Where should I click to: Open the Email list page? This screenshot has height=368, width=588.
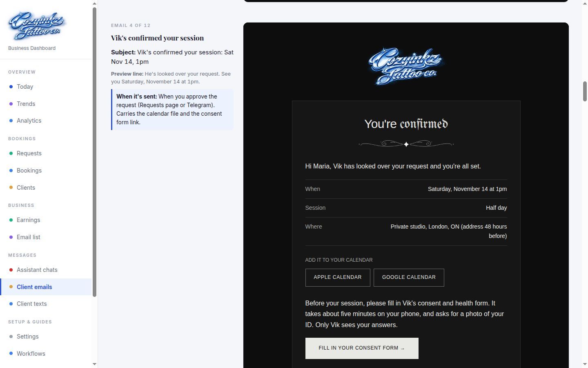pyautogui.click(x=46, y=237)
